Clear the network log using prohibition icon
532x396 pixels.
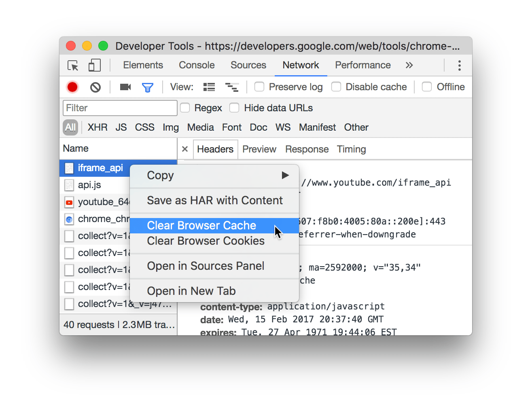pyautogui.click(x=95, y=87)
